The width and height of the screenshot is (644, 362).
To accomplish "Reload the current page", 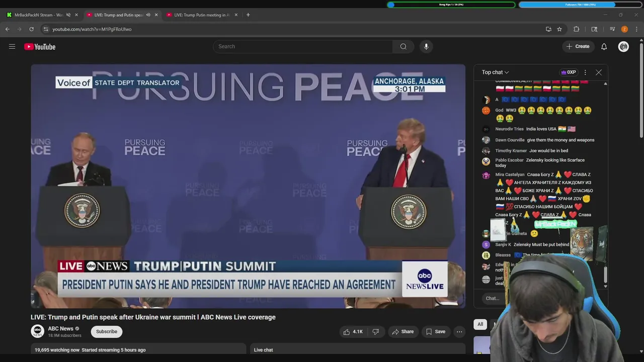I will (31, 29).
